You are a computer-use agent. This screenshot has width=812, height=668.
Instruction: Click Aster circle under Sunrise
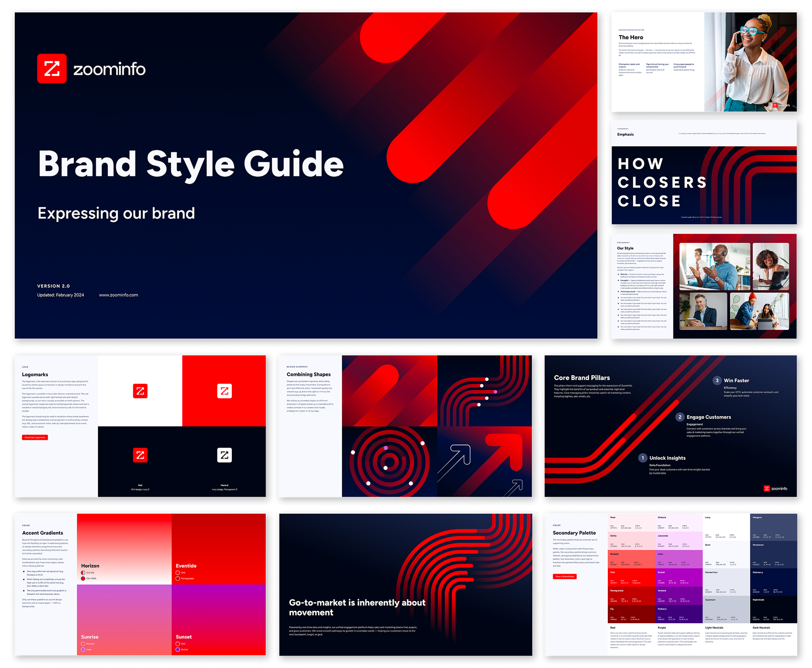83,649
